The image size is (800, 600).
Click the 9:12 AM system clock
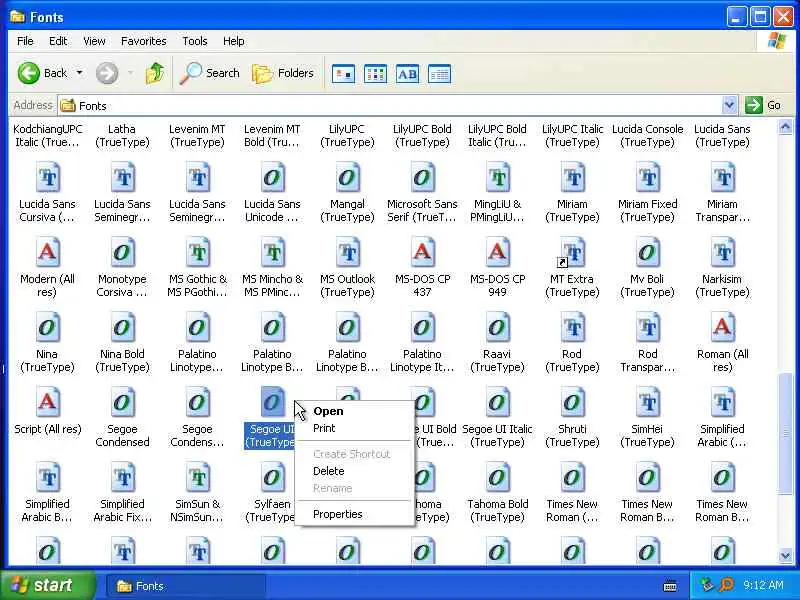click(x=763, y=585)
